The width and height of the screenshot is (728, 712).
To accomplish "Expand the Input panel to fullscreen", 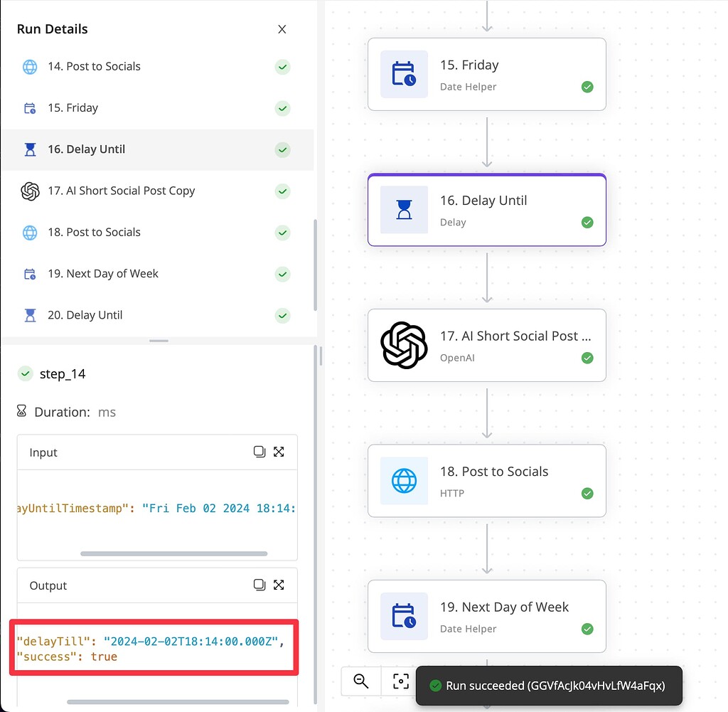I will click(279, 452).
